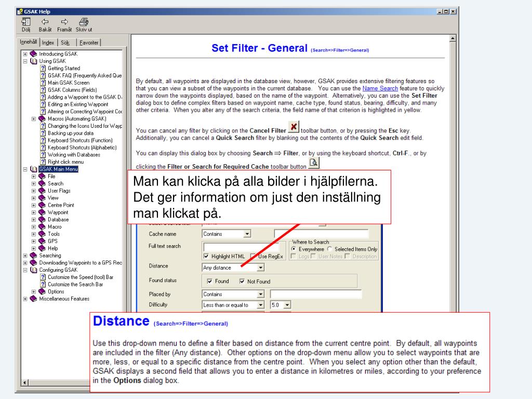Select Search under GSAK Main Menu
532x399 pixels.
(x=55, y=183)
